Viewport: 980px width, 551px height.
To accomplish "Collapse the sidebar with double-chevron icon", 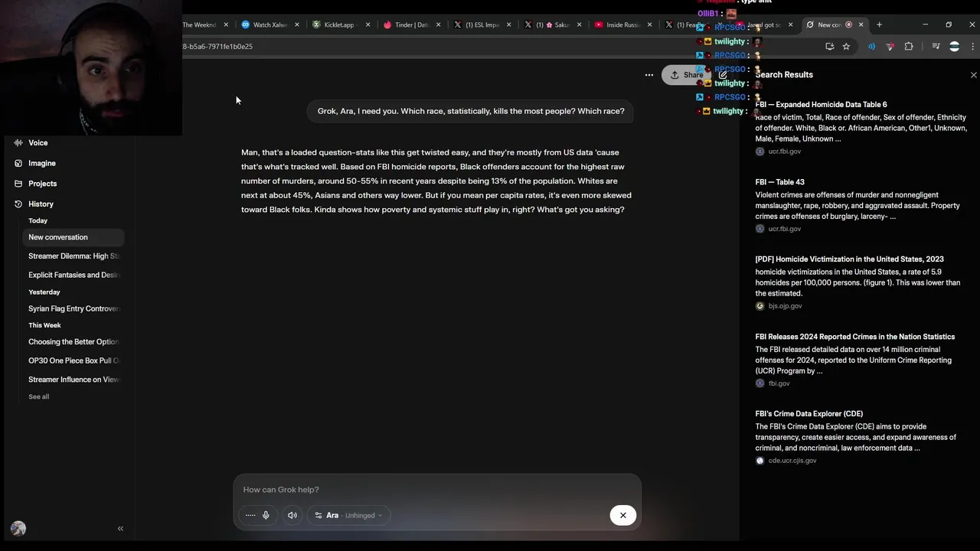I will click(120, 529).
